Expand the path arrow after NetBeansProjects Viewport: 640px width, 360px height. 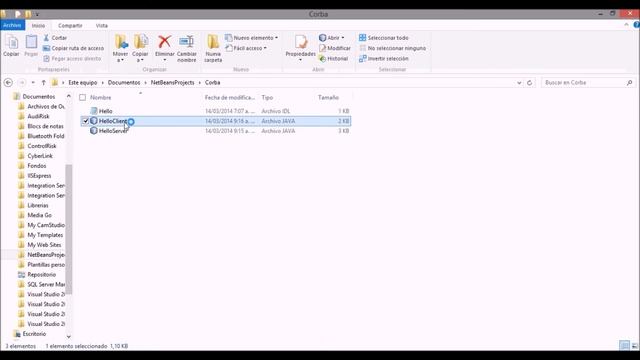[200, 82]
